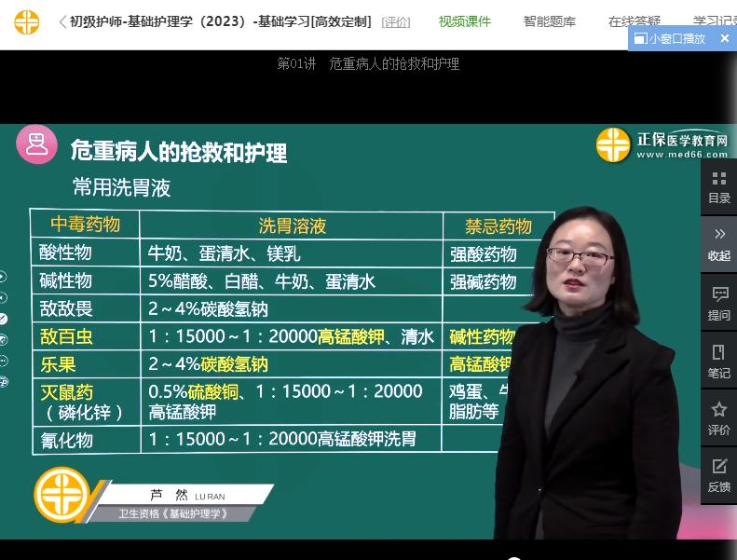The height and width of the screenshot is (560, 737).
Task: Switch to the 视频课件 tab
Action: coord(465,21)
